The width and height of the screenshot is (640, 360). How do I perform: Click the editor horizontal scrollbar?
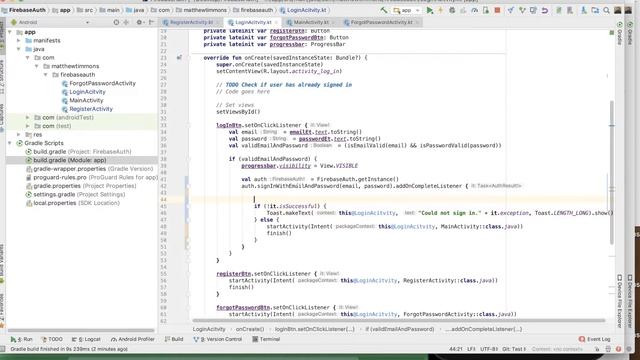tap(398, 321)
